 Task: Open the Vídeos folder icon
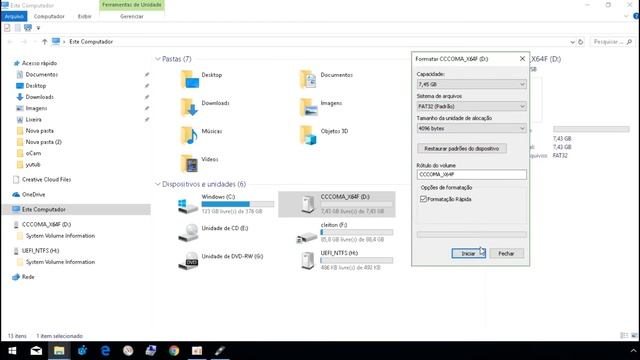pos(190,163)
